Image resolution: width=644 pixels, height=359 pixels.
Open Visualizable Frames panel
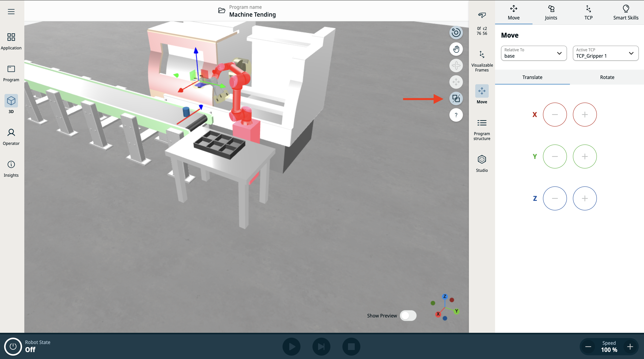[x=482, y=61]
